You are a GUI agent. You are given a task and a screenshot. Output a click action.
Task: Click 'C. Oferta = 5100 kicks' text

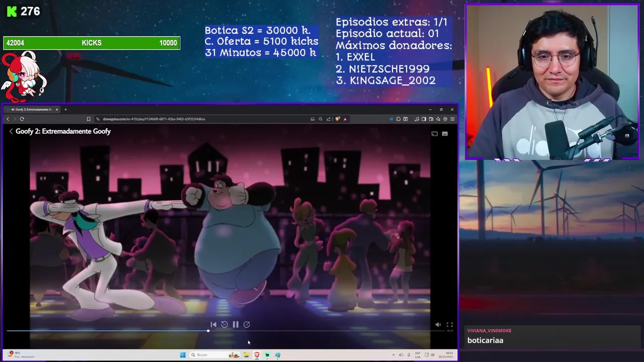click(x=261, y=41)
